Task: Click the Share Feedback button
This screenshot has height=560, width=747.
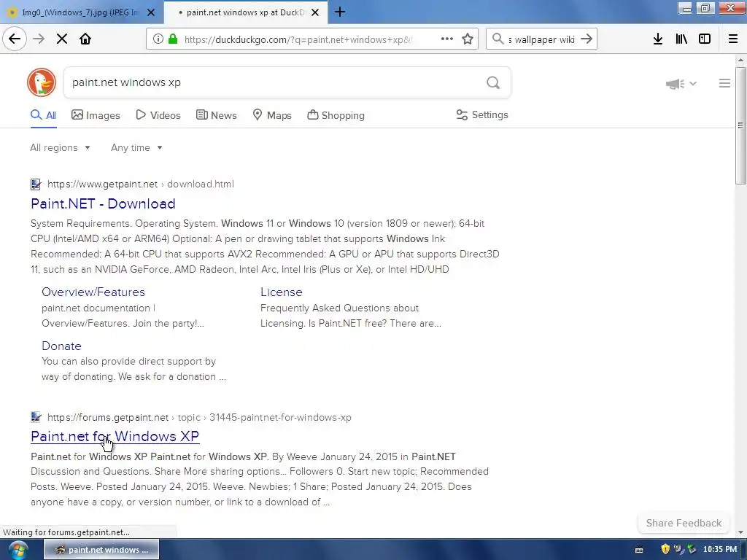Action: (x=684, y=523)
